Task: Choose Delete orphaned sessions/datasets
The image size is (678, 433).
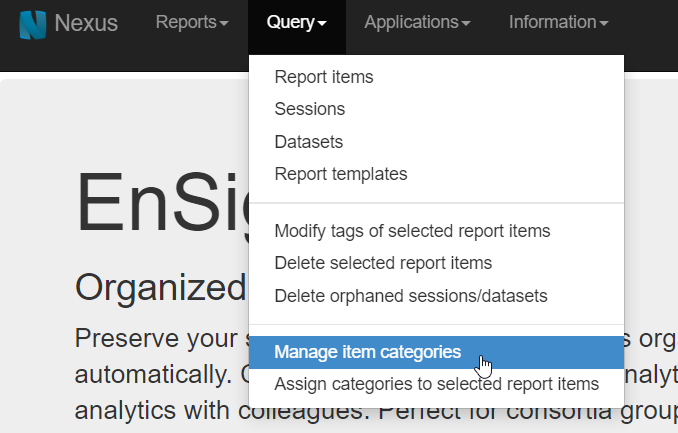Action: (x=436, y=296)
